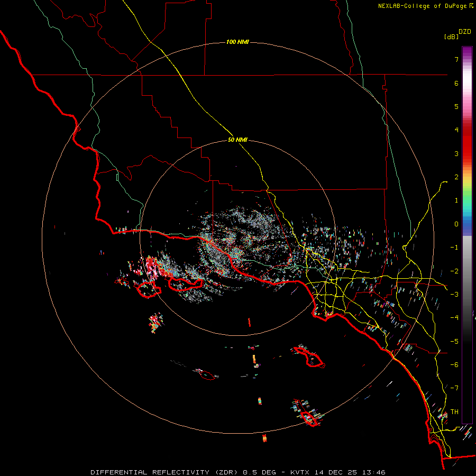This screenshot has width=476, height=476.
Task: Click the -5 value on the scale
Action: coord(454,342)
